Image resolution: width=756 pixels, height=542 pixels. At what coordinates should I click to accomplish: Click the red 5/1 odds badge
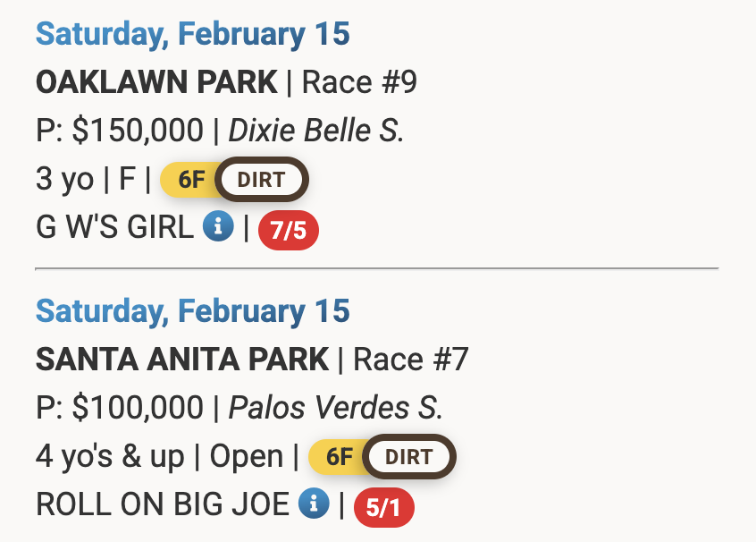tap(384, 508)
